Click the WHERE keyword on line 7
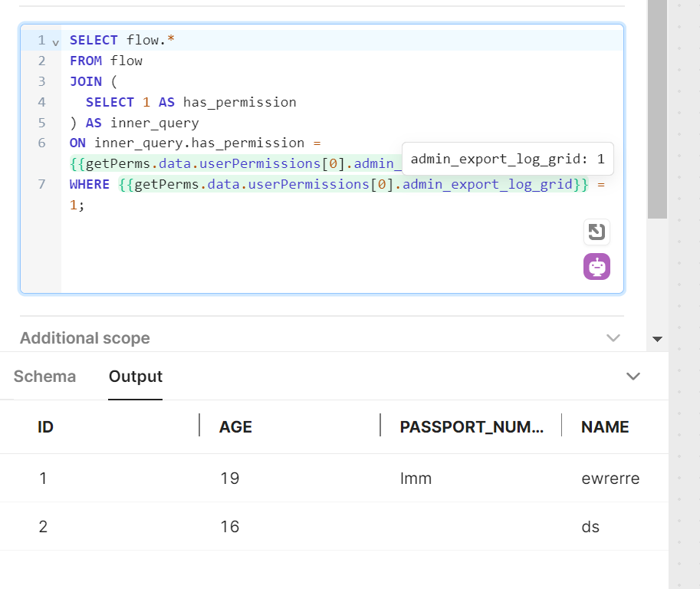 click(90, 184)
